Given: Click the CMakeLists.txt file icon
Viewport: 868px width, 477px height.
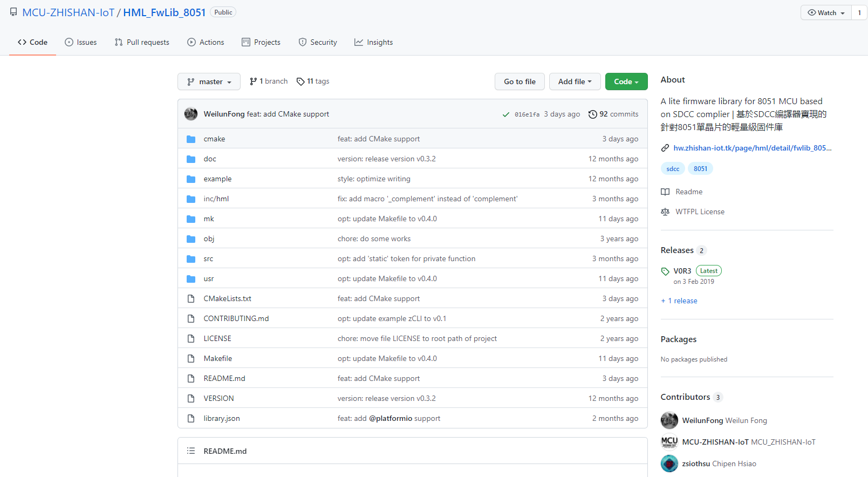Looking at the screenshot, I should [191, 299].
